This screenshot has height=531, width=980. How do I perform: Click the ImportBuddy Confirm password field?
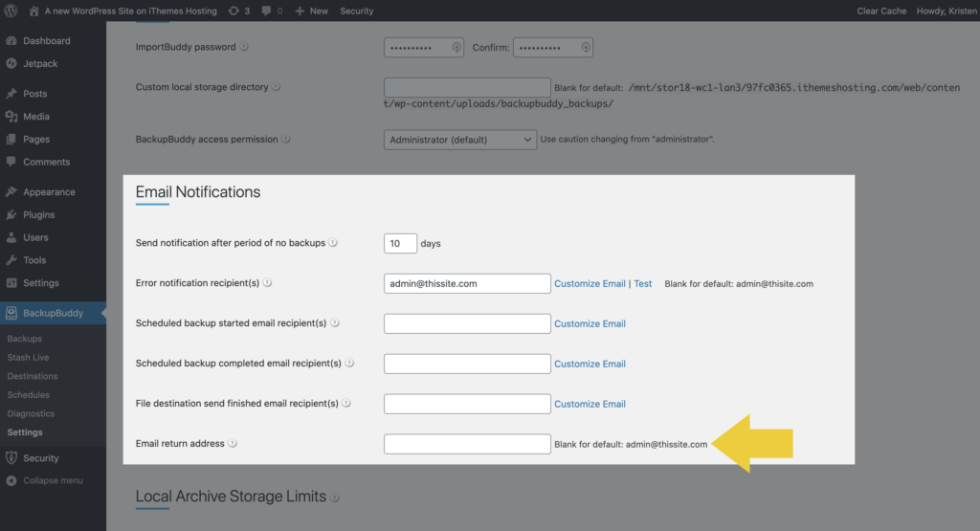click(x=553, y=48)
